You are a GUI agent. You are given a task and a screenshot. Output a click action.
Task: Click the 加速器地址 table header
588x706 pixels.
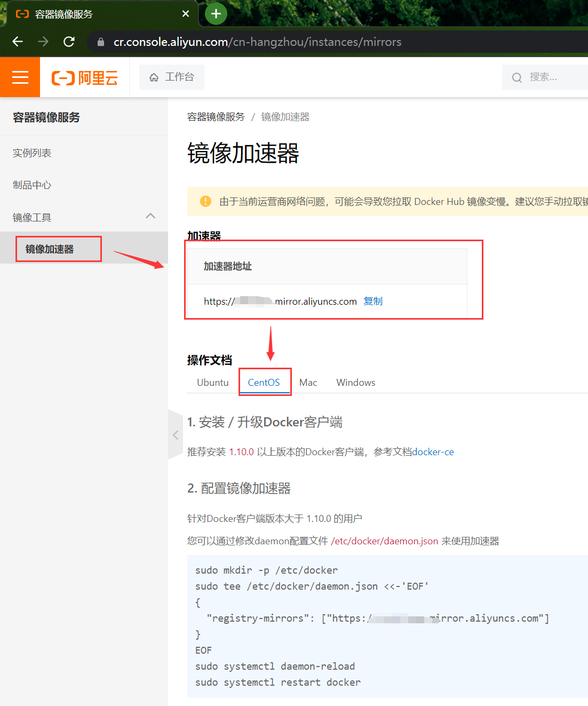point(228,266)
